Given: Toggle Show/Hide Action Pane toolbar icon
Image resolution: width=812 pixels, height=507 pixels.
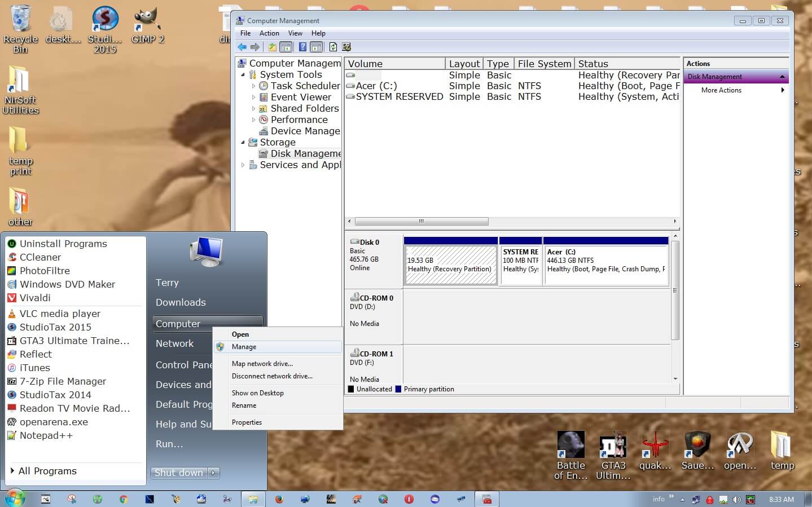Looking at the screenshot, I should click(317, 47).
